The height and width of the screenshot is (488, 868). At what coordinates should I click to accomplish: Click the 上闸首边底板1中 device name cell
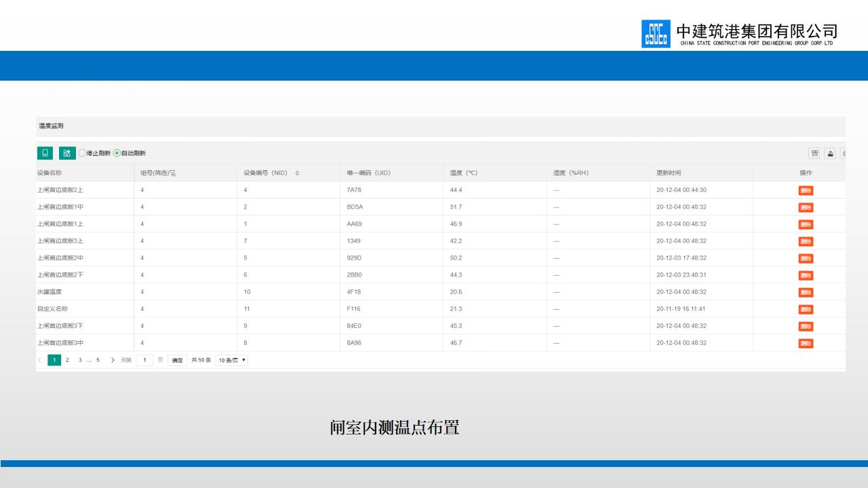(60, 207)
